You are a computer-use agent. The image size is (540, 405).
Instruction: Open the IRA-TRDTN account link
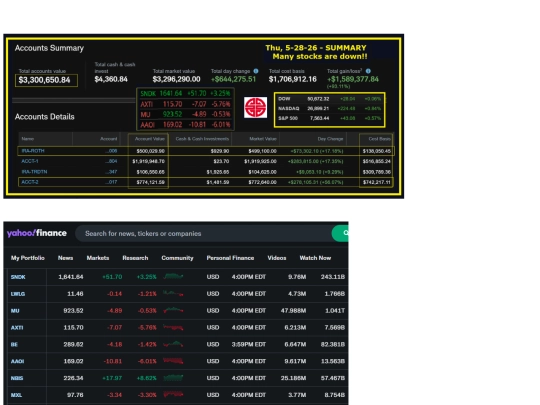pos(34,172)
